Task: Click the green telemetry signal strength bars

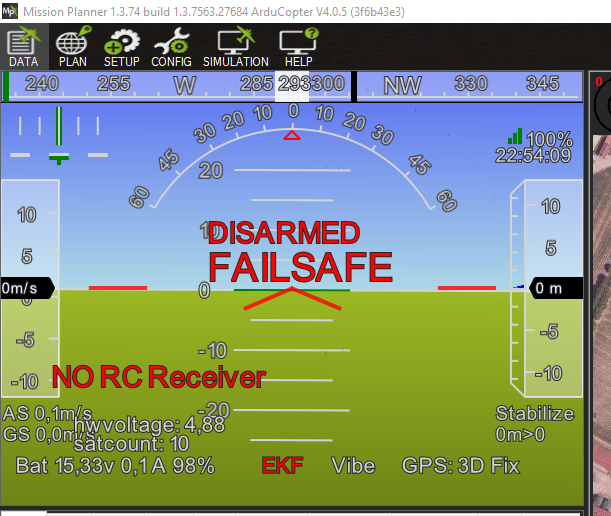Action: [x=515, y=136]
